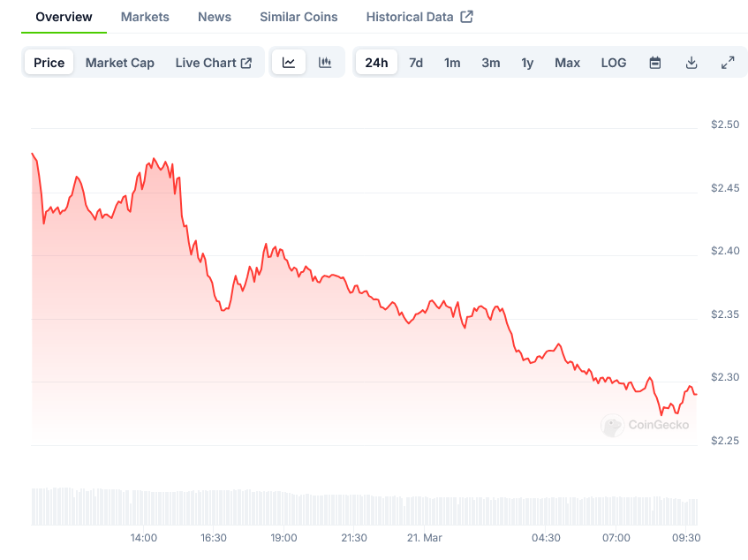This screenshot has height=560, width=748.
Task: Click the CoinGecko watermark logo
Action: (x=645, y=425)
